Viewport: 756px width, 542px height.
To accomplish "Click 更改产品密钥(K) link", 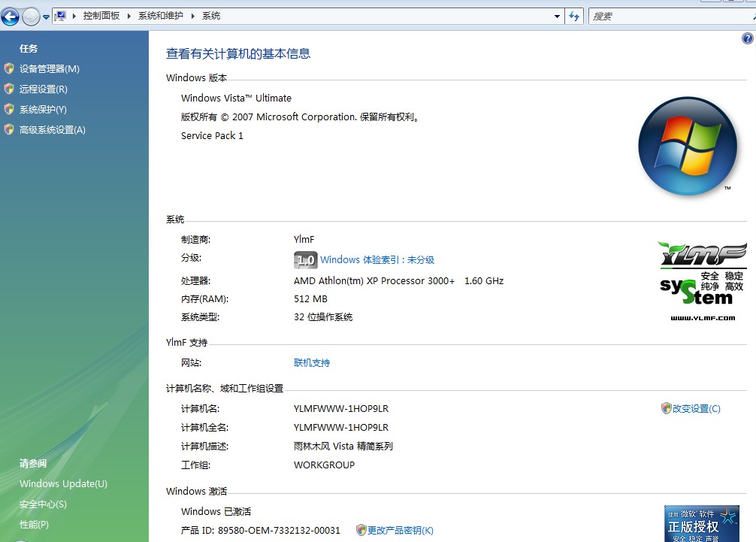I will tap(400, 531).
